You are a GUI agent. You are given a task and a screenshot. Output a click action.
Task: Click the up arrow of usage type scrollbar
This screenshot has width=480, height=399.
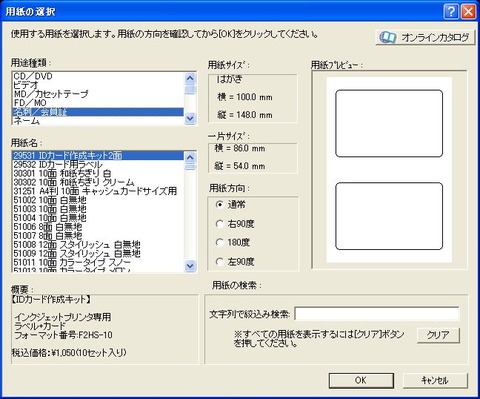190,78
